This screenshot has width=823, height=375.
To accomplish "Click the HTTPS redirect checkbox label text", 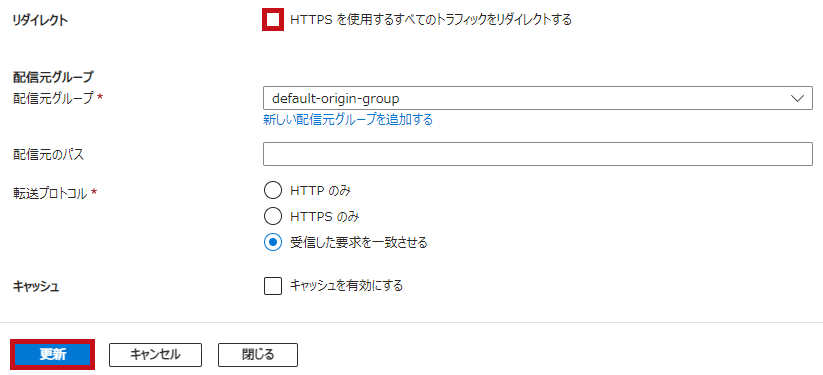I will point(430,20).
